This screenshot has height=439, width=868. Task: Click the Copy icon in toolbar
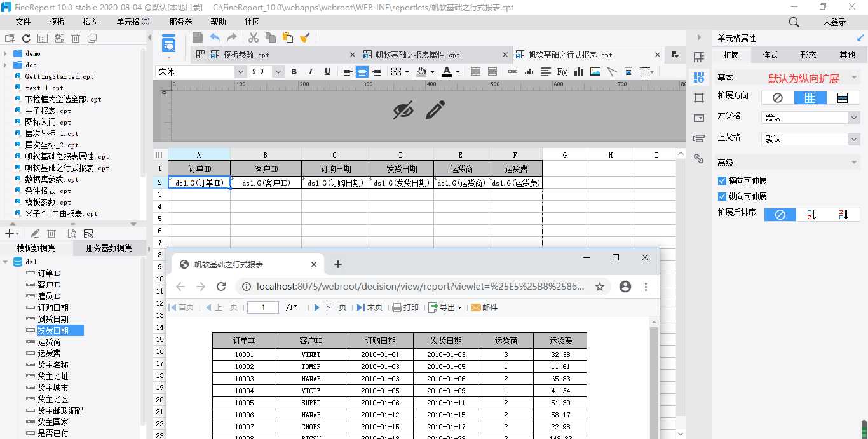(x=271, y=37)
